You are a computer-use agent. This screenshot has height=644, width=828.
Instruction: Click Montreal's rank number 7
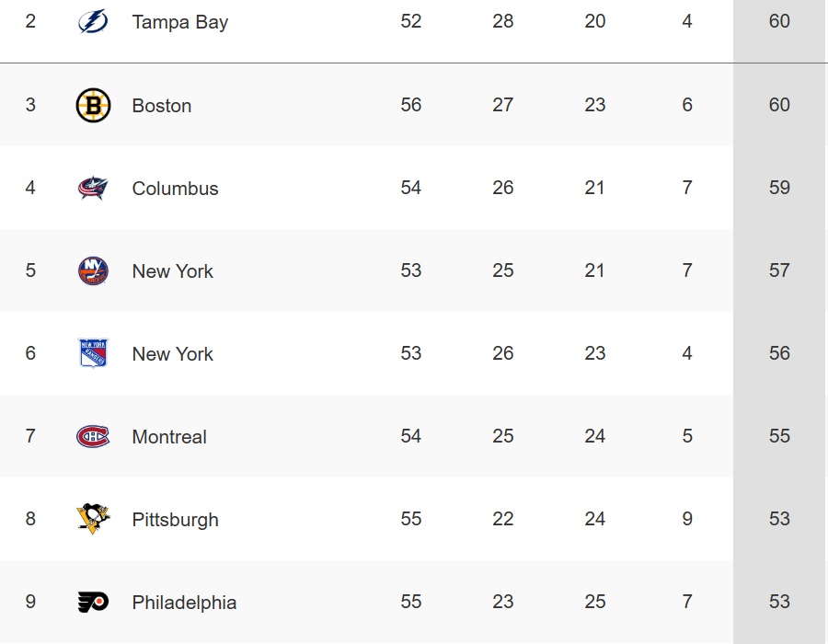pos(30,436)
